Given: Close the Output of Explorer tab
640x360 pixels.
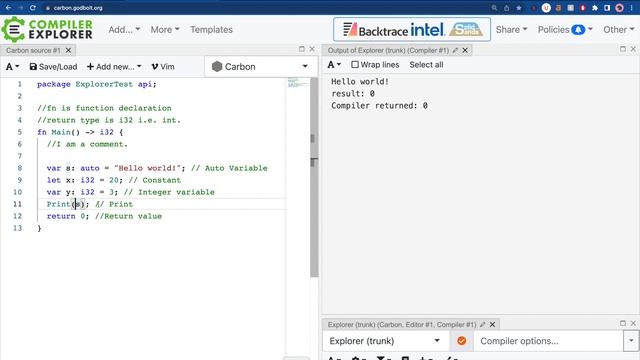Looking at the screenshot, I should click(465, 50).
